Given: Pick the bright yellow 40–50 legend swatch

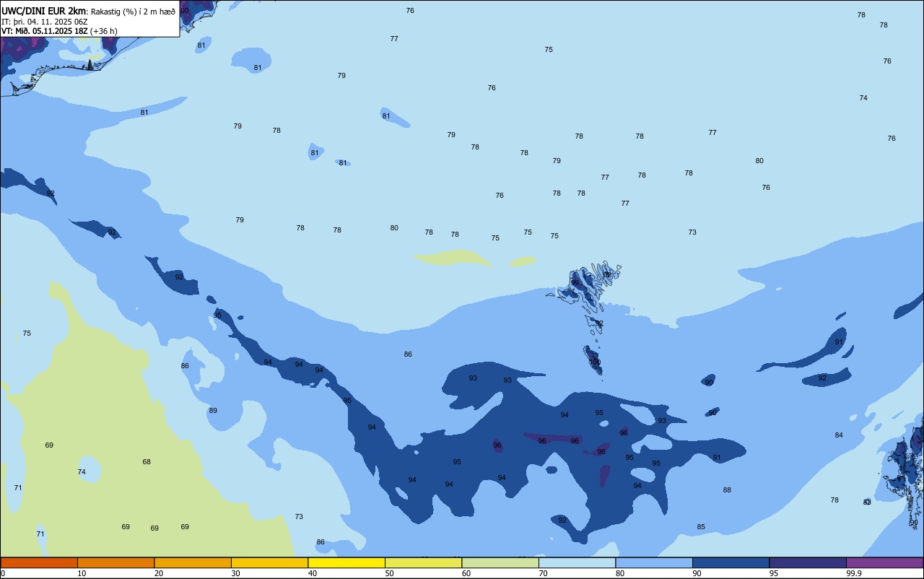Looking at the screenshot, I should (x=346, y=562).
